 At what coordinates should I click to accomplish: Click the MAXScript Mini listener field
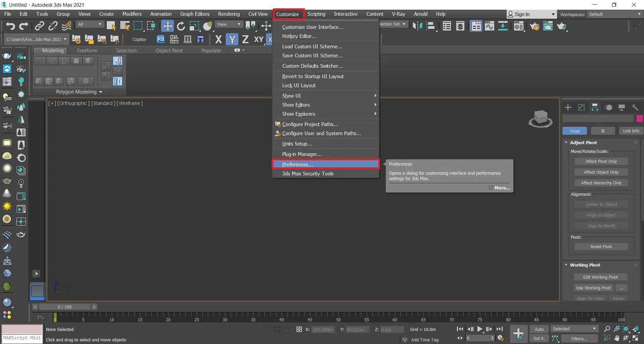22,338
